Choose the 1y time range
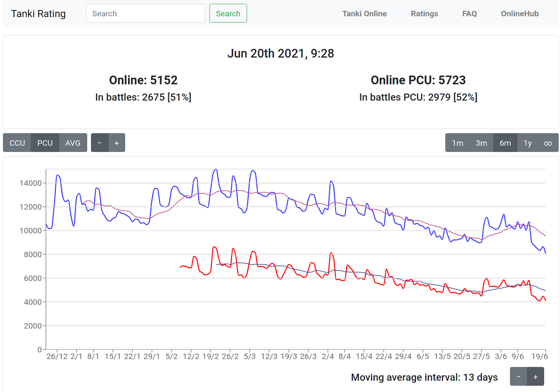Viewport: 560px width, 392px height. 527,143
